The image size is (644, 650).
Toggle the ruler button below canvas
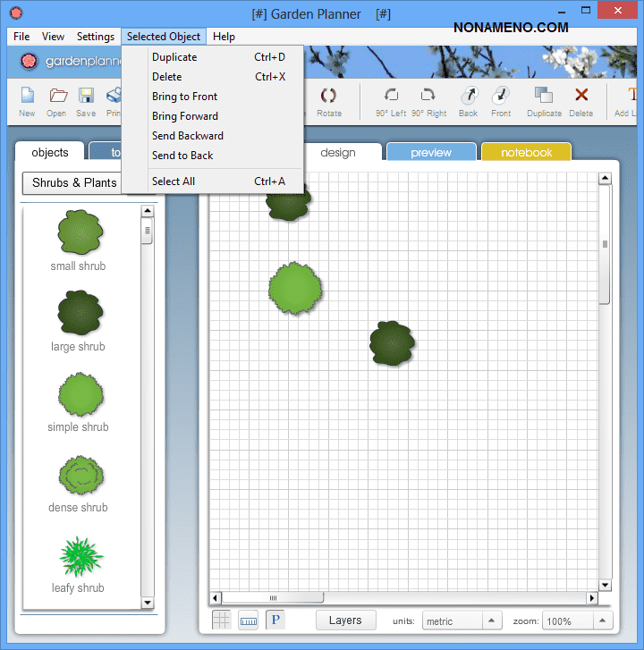[248, 620]
